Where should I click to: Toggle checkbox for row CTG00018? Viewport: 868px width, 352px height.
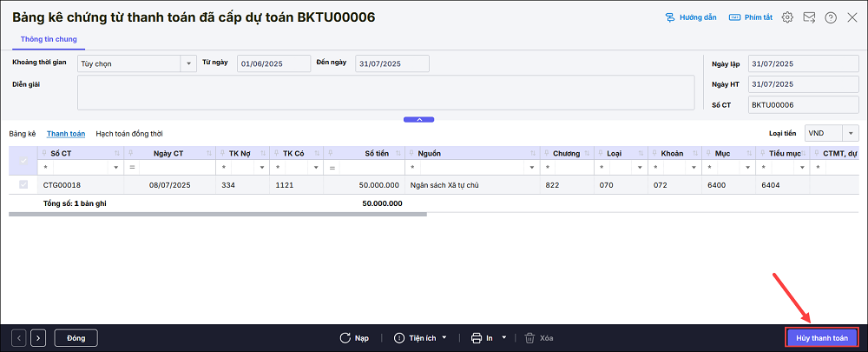pyautogui.click(x=23, y=184)
